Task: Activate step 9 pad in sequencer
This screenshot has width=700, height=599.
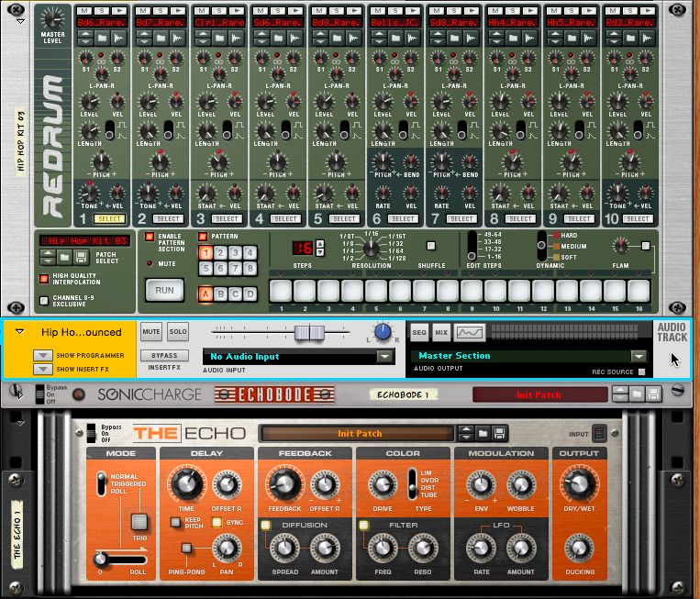Action: tap(472, 291)
